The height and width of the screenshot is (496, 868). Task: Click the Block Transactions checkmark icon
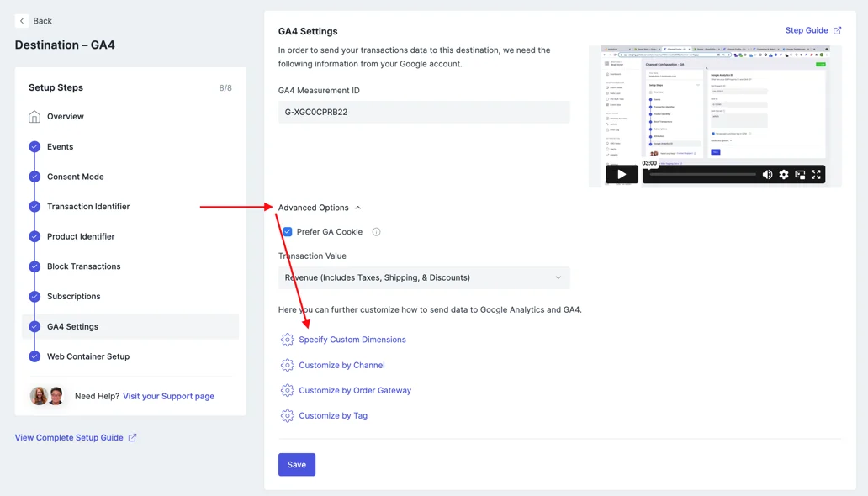(34, 266)
